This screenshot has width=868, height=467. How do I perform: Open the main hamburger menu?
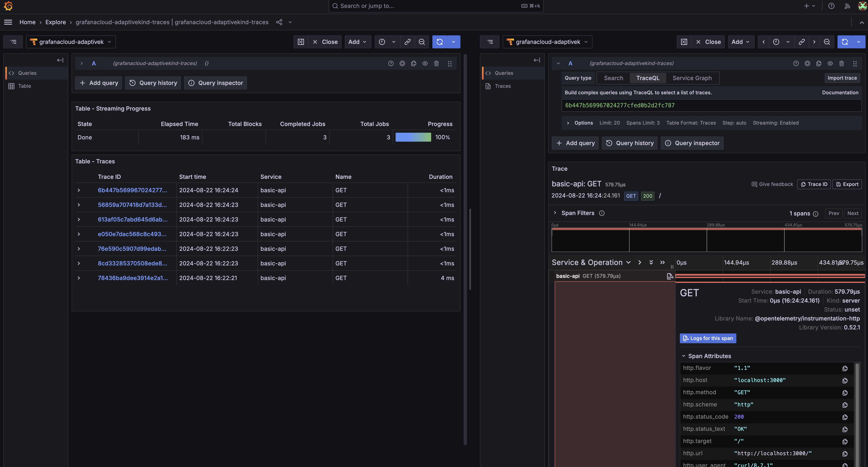tap(8, 22)
